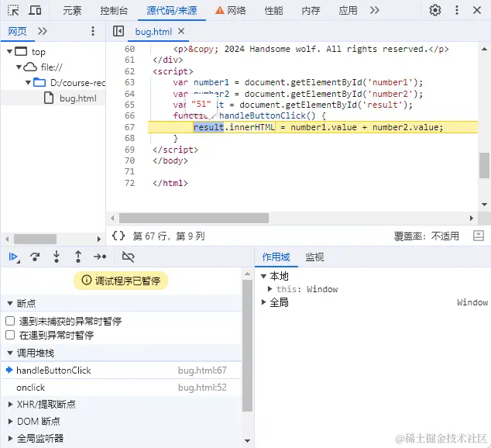The height and width of the screenshot is (448, 491).
Task: Click the debugger pane scroll-down arrow
Action: (247, 441)
